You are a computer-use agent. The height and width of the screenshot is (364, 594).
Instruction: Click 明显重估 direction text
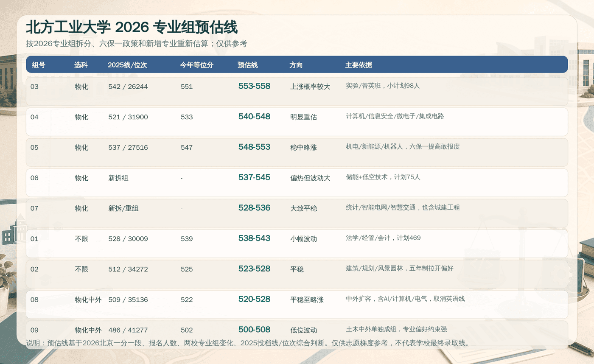pyautogui.click(x=303, y=117)
